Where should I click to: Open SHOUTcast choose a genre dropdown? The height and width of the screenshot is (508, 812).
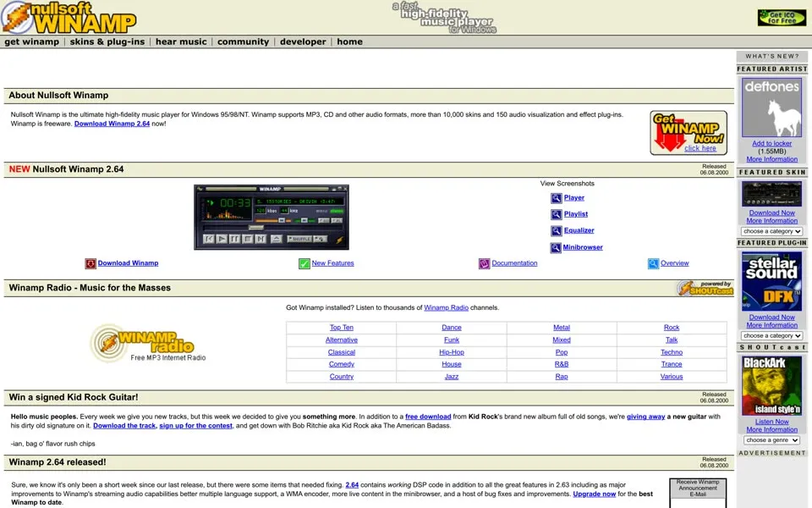point(771,440)
